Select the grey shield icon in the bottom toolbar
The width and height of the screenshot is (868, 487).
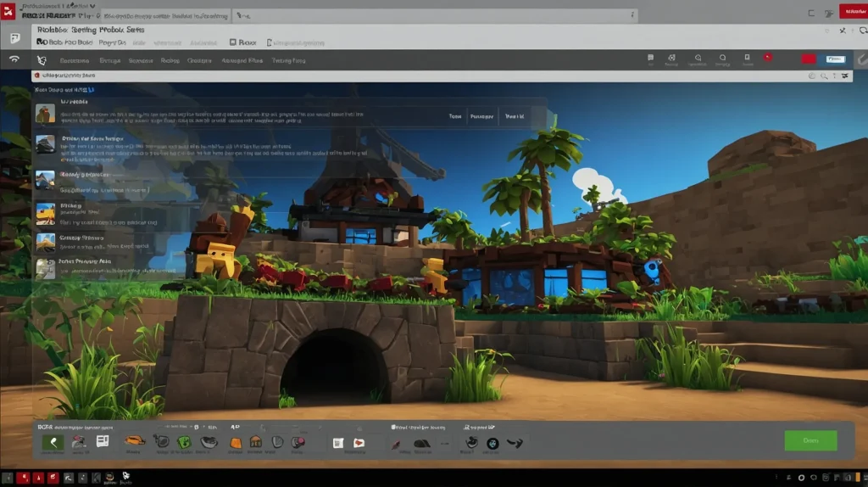(x=277, y=441)
